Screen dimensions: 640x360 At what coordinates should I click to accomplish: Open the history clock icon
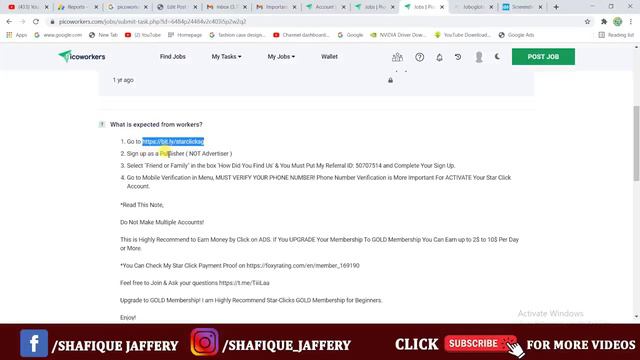point(458,57)
